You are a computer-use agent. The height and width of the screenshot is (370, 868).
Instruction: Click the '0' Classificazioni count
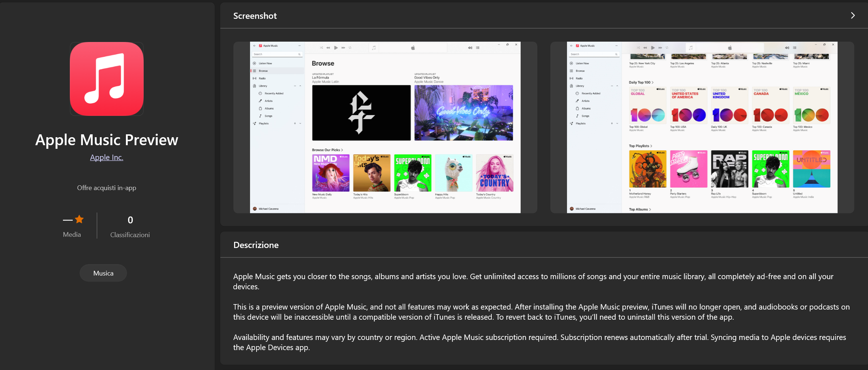point(130,220)
